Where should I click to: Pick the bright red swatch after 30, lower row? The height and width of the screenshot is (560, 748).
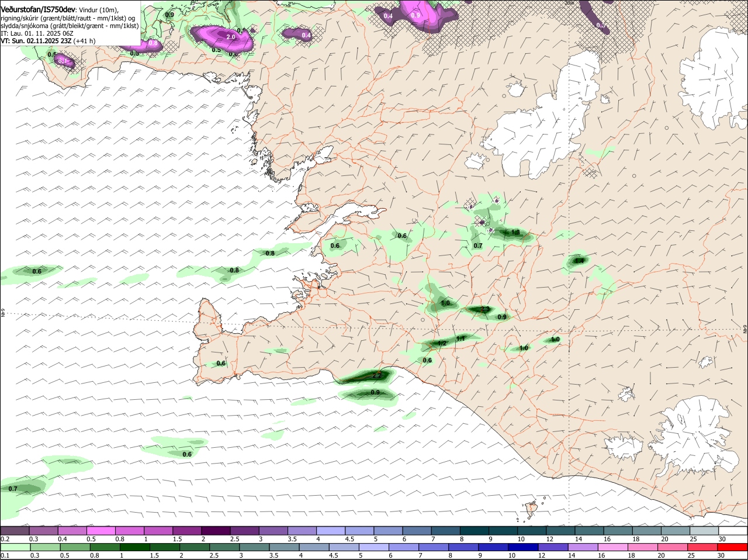click(x=733, y=547)
